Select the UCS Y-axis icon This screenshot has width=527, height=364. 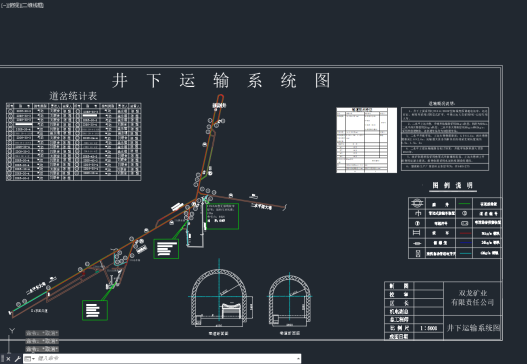(12, 331)
